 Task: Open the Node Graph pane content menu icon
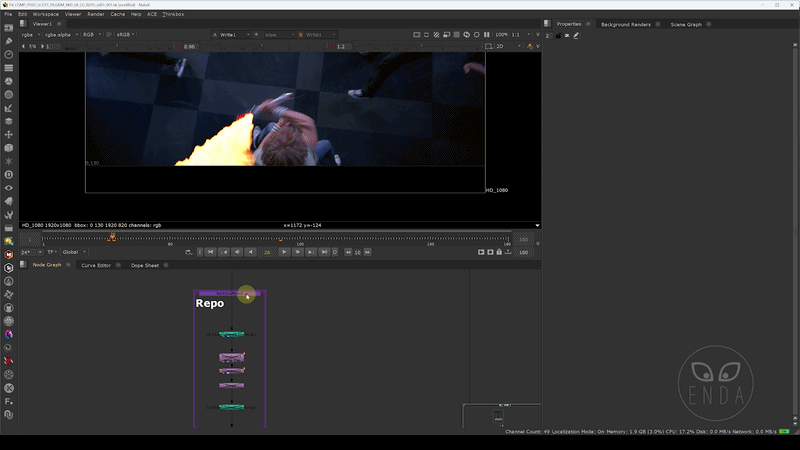click(23, 265)
